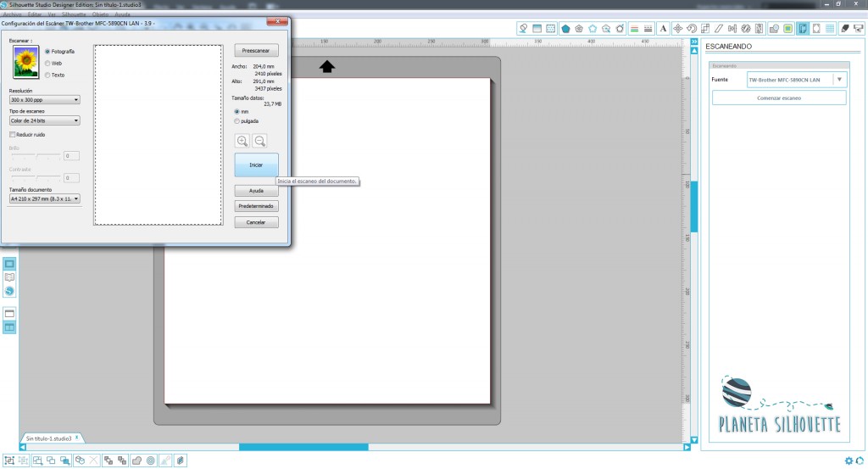This screenshot has height=469, width=868.
Task: Open the Rotate panel icon
Action: [x=692, y=29]
